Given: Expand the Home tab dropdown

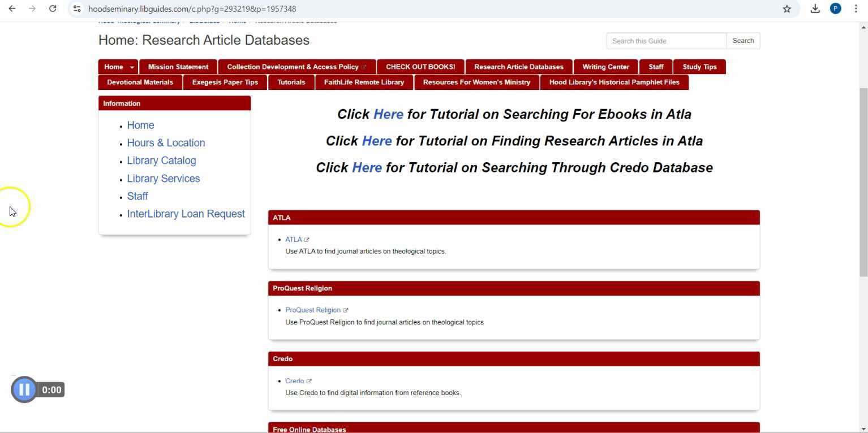Looking at the screenshot, I should coord(132,67).
